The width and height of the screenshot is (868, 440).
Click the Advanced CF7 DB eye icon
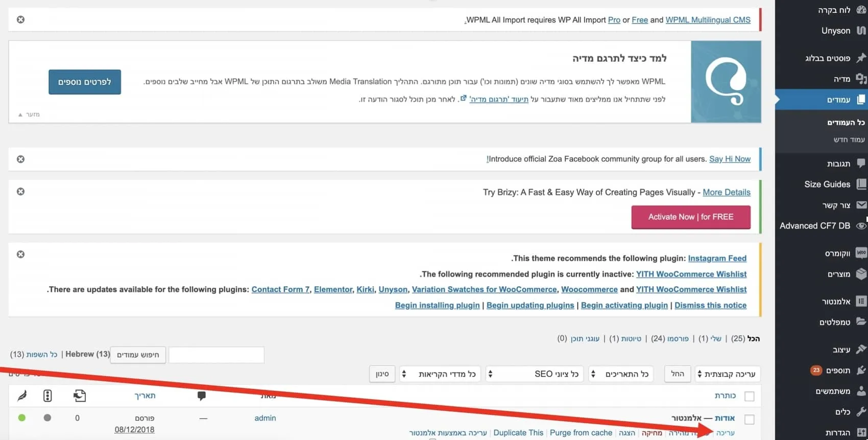861,225
